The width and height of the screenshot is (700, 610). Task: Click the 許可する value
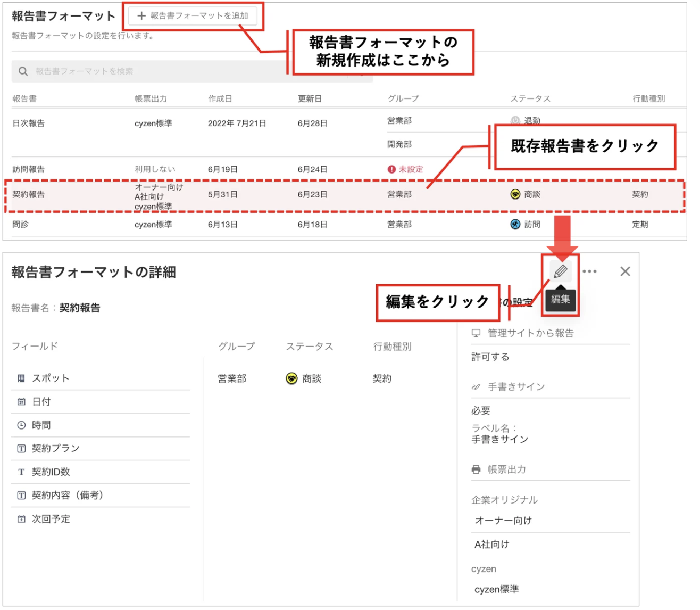490,357
